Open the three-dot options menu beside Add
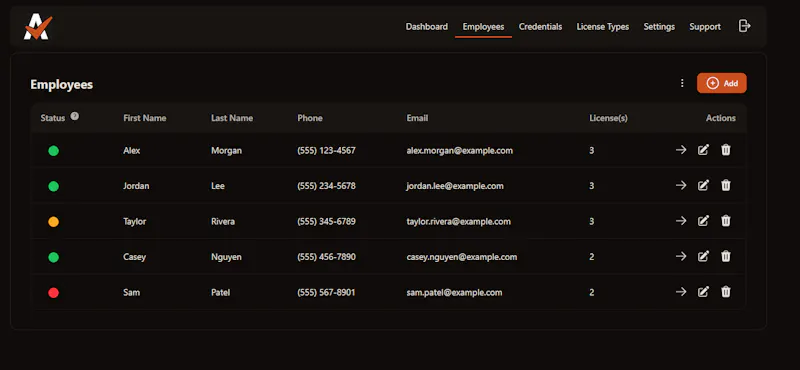This screenshot has width=800, height=370. coord(682,83)
